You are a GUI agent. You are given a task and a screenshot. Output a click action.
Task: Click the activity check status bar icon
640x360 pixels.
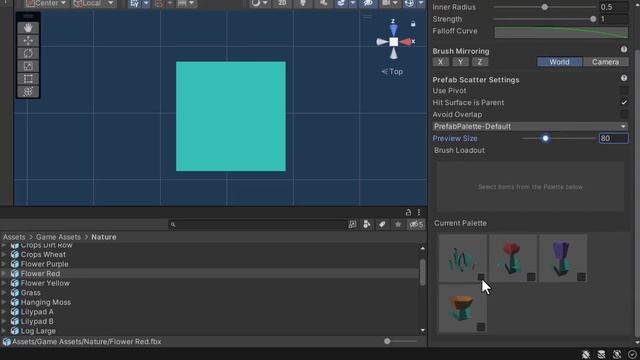click(632, 354)
